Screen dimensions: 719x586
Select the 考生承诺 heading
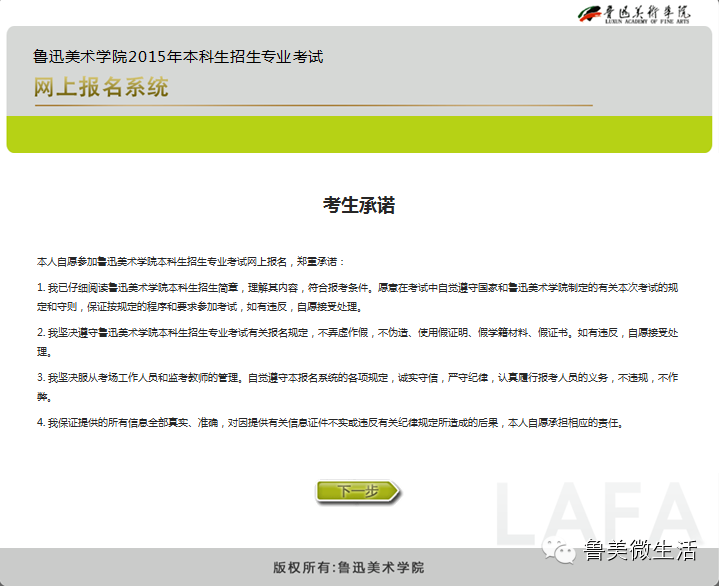pyautogui.click(x=359, y=205)
